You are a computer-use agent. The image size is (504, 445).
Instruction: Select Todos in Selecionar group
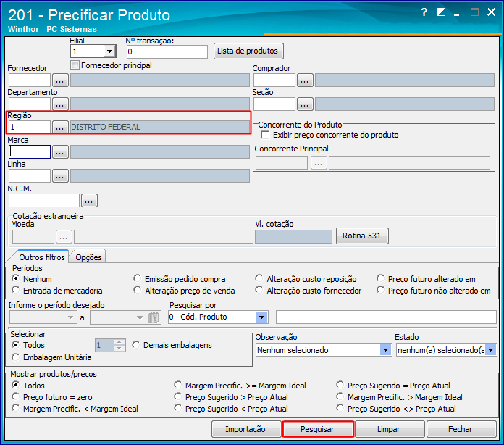pyautogui.click(x=15, y=344)
